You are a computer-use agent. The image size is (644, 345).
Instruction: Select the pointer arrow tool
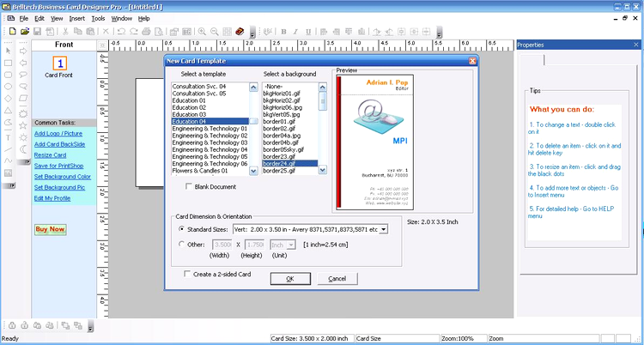click(8, 51)
